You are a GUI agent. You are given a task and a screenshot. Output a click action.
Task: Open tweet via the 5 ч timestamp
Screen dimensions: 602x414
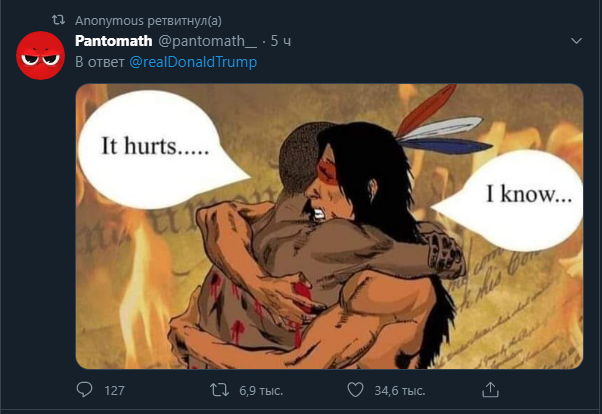coord(281,41)
